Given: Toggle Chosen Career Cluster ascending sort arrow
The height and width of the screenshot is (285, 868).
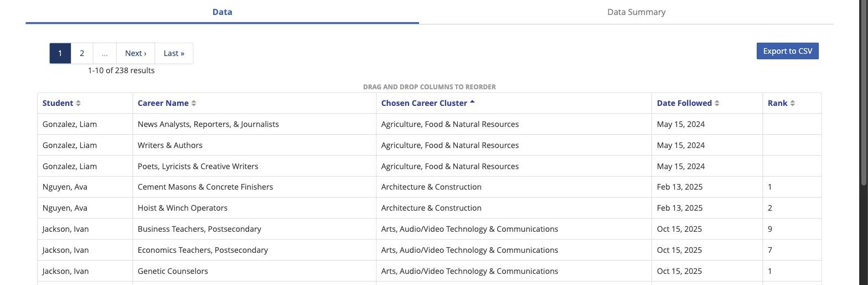Looking at the screenshot, I should point(472,102).
